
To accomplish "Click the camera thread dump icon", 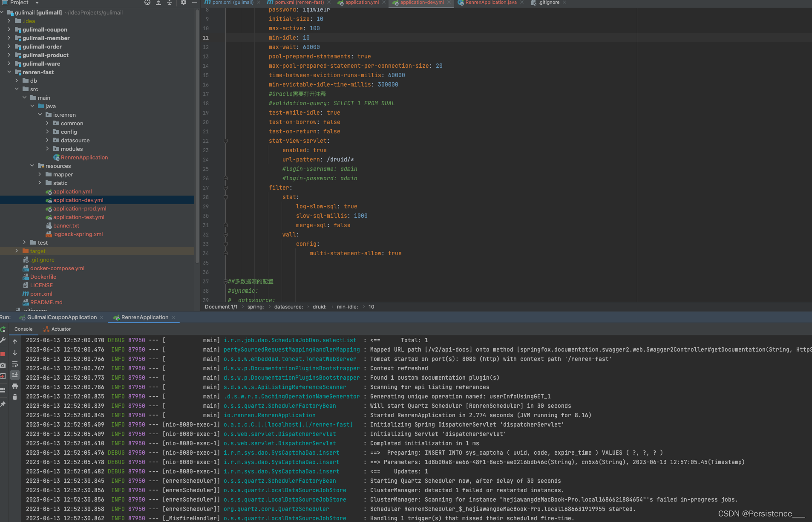I will 3,365.
